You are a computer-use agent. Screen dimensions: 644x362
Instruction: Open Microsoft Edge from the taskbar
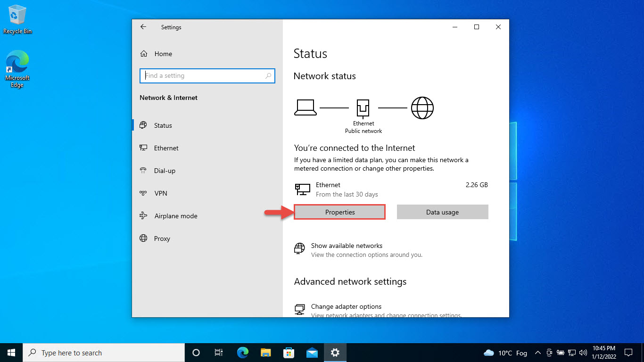click(242, 353)
